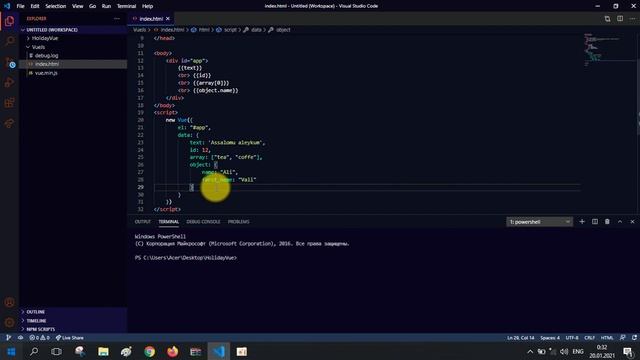
Task: Switch to the OUTPUT panel tab
Action: [142, 222]
